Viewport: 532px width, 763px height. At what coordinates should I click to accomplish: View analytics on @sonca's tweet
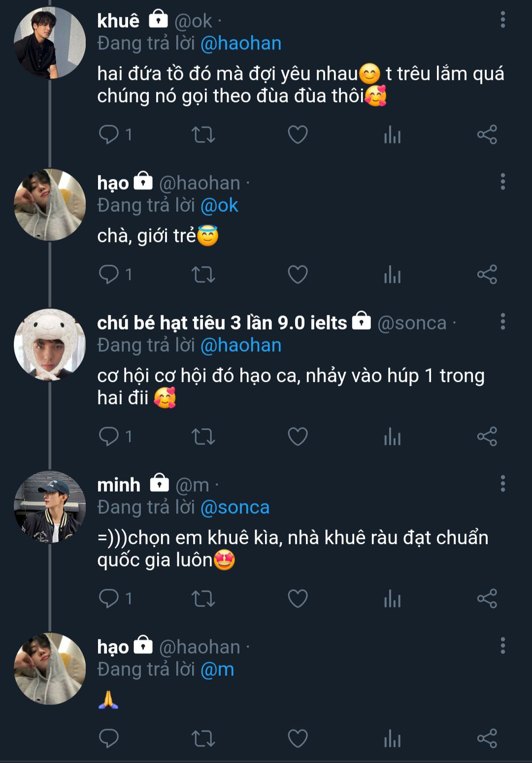(x=392, y=436)
